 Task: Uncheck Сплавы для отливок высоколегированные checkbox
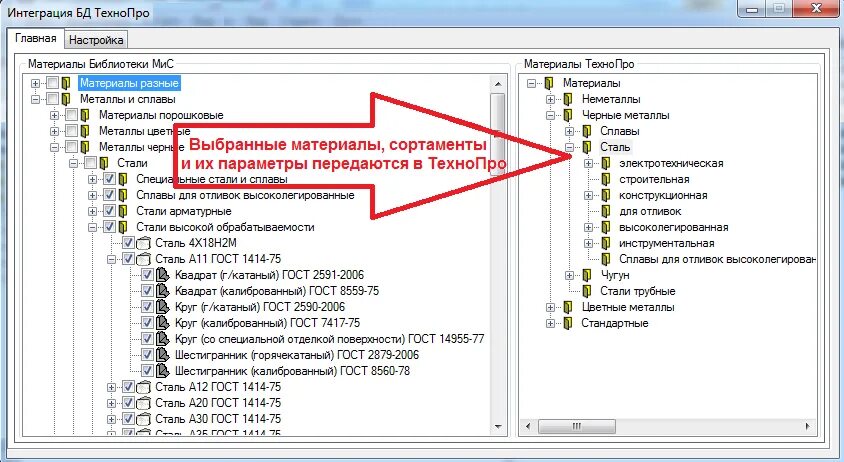click(109, 195)
